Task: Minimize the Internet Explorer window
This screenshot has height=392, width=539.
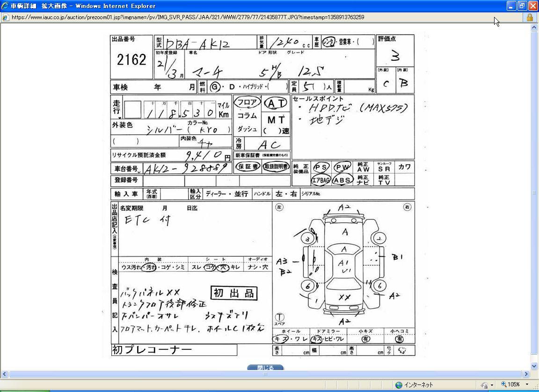Action: click(x=511, y=6)
